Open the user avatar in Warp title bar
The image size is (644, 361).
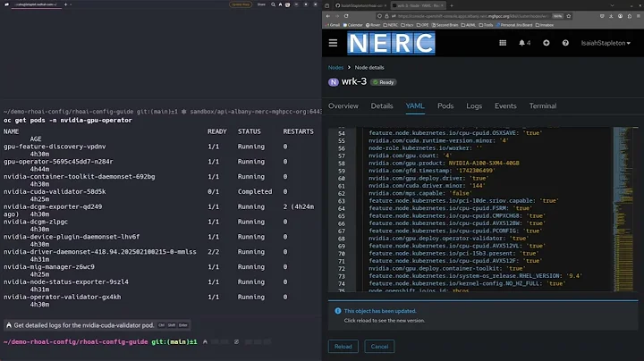[x=287, y=4]
